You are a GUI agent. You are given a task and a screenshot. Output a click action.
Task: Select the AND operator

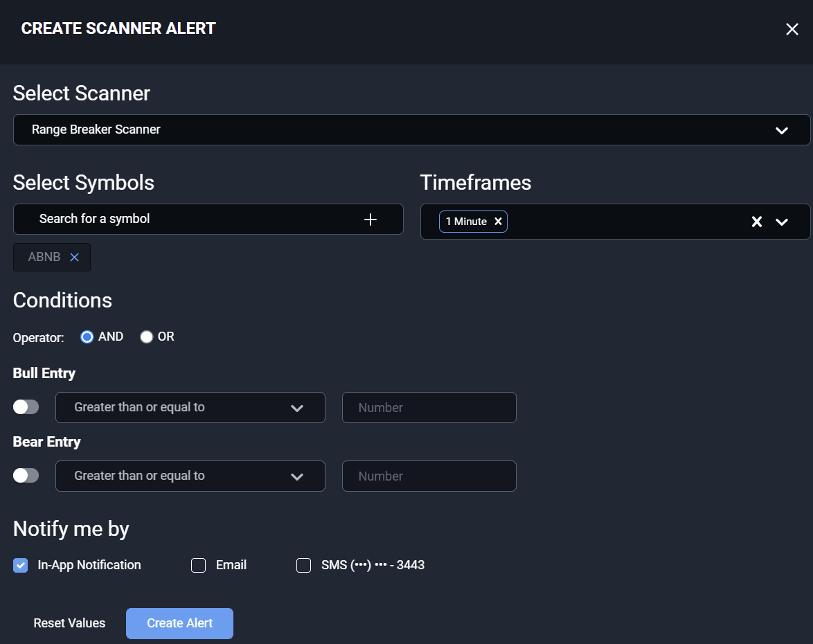[x=87, y=337]
